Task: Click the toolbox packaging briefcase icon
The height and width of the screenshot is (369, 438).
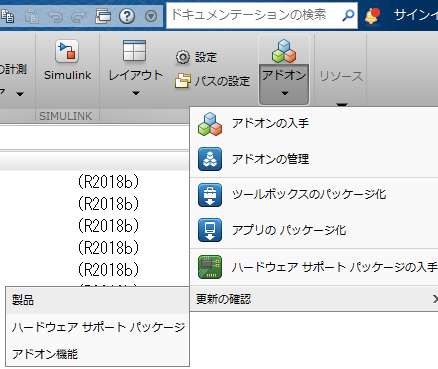Action: click(210, 195)
